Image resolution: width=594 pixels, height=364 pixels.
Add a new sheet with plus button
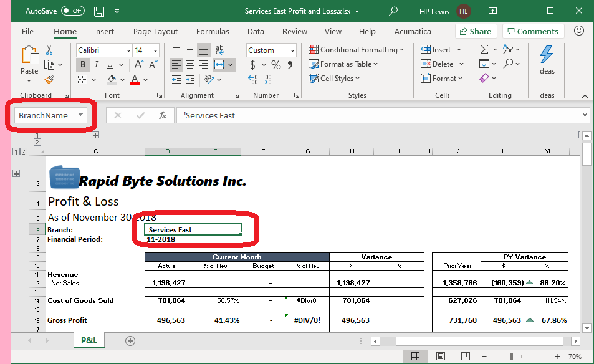130,341
